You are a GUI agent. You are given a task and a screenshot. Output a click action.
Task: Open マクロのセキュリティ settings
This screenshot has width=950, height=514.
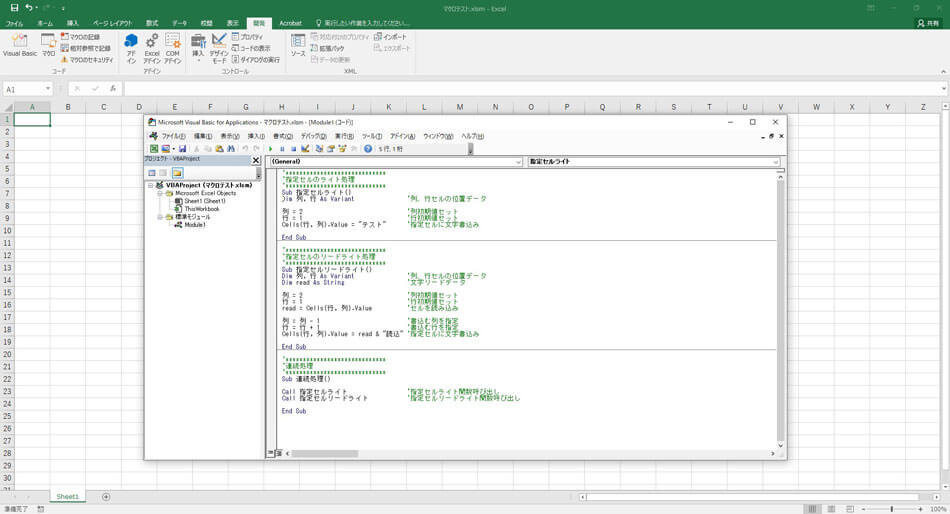87,59
